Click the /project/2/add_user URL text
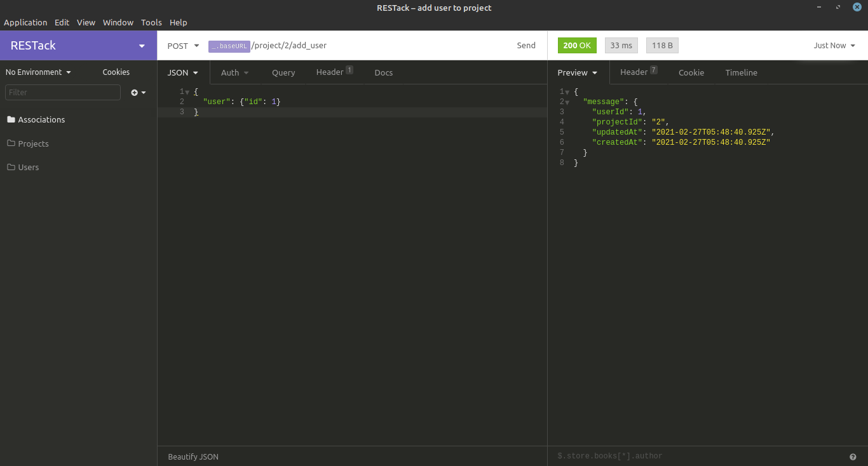The image size is (868, 466). [x=289, y=46]
